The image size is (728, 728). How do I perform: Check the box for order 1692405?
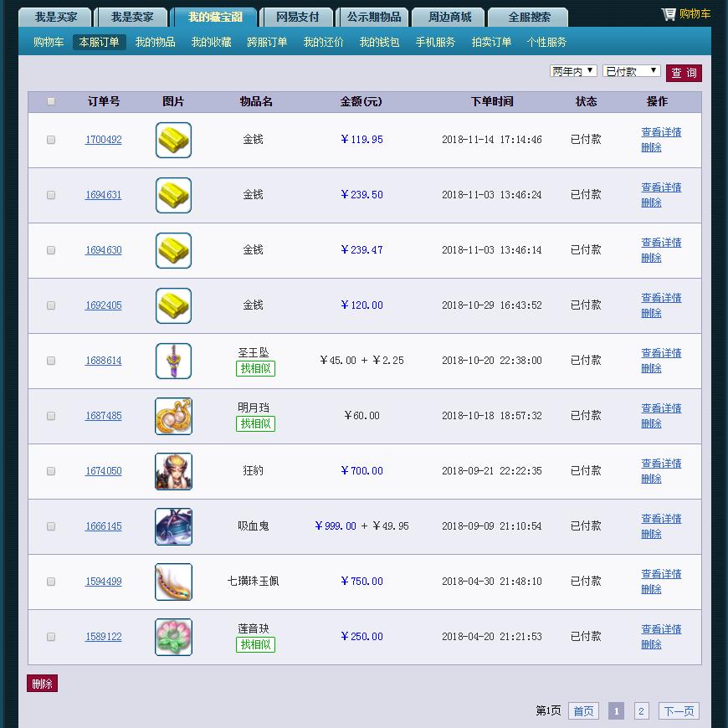click(51, 305)
